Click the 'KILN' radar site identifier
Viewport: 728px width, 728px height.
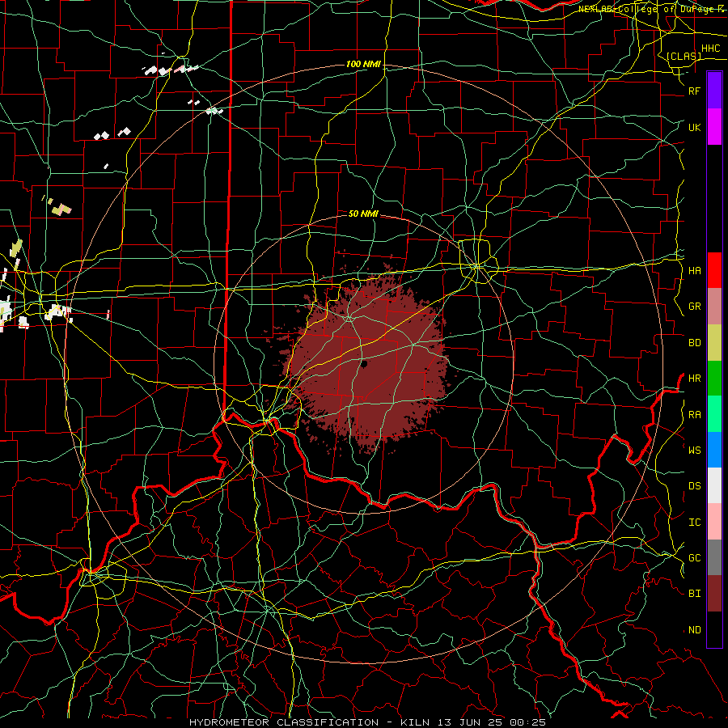[x=415, y=722]
